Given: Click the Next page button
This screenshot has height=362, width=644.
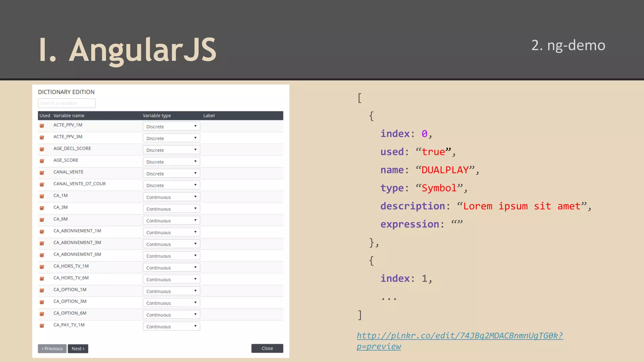Looking at the screenshot, I should [78, 348].
